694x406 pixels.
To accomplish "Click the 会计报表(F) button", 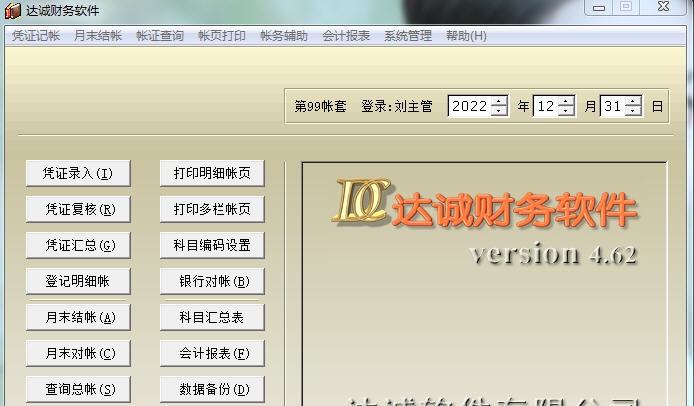I will pyautogui.click(x=212, y=353).
